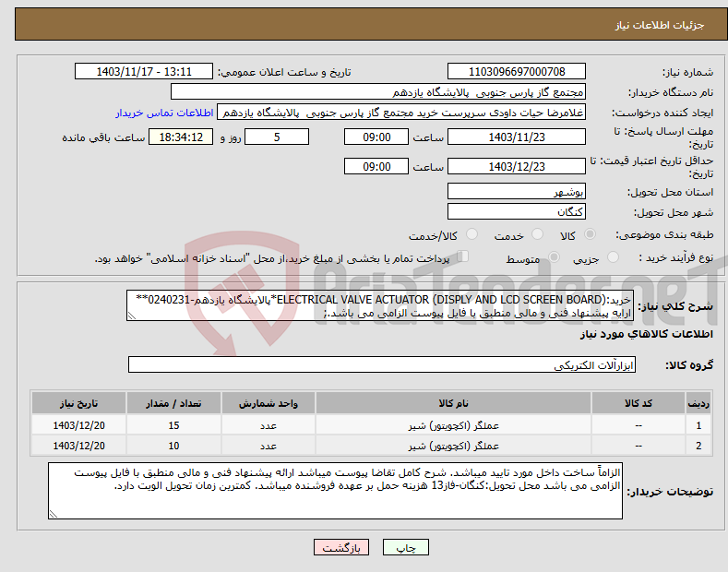Click the remaining time field 18:34:12
This screenshot has height=572, width=728.
click(181, 137)
